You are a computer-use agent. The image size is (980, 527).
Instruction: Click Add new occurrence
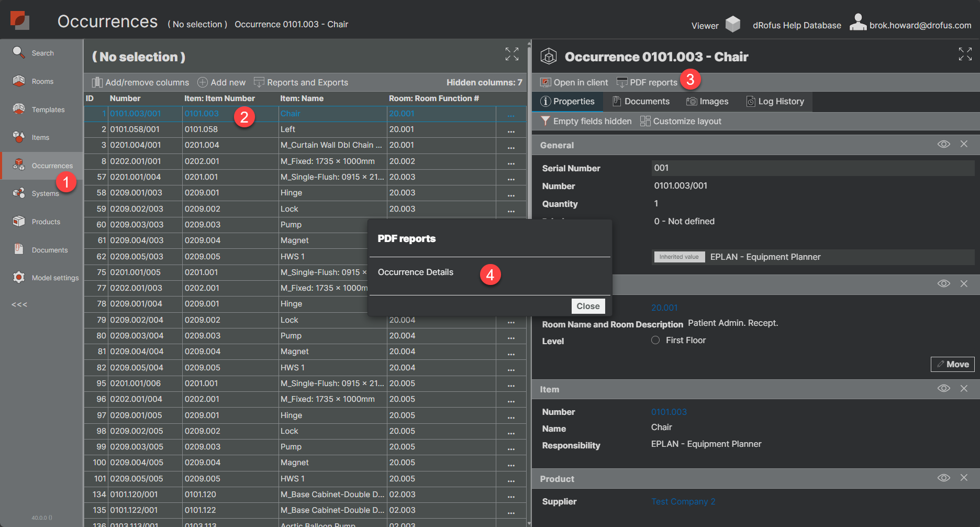pyautogui.click(x=221, y=82)
